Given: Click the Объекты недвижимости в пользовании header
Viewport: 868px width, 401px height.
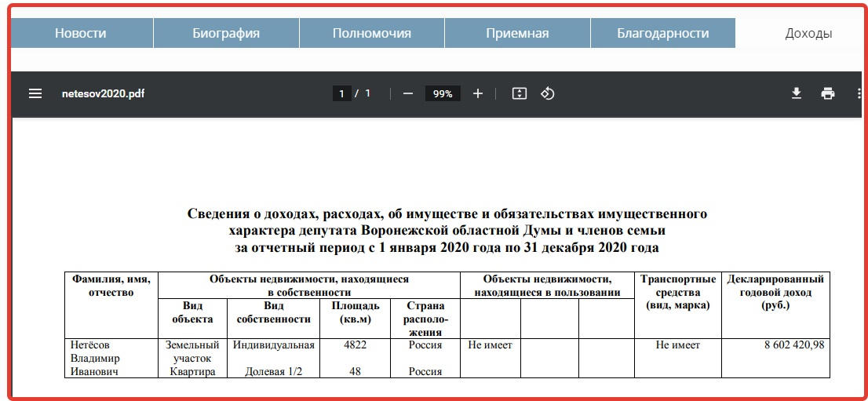Looking at the screenshot, I should (547, 286).
